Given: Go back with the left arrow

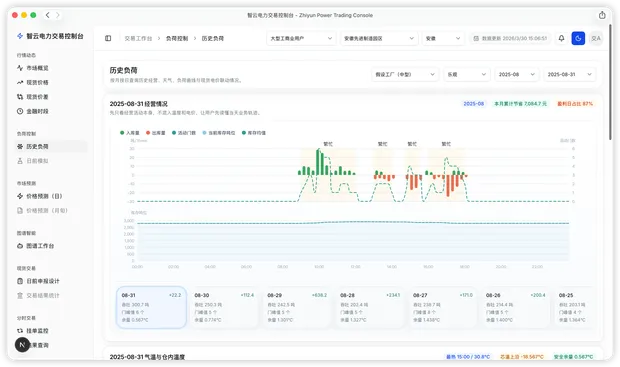Looking at the screenshot, I should tap(47, 15).
